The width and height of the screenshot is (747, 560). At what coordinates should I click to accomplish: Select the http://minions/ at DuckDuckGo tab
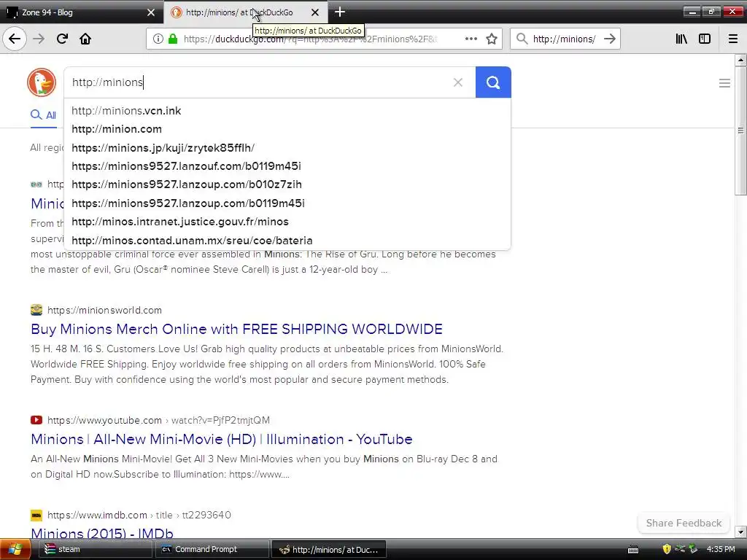pyautogui.click(x=245, y=12)
